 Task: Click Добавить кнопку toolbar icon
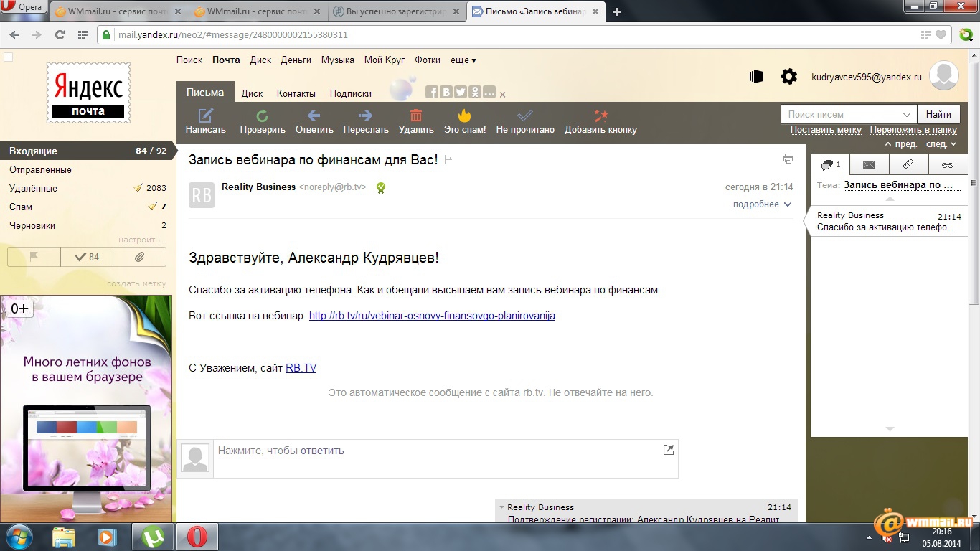[601, 115]
